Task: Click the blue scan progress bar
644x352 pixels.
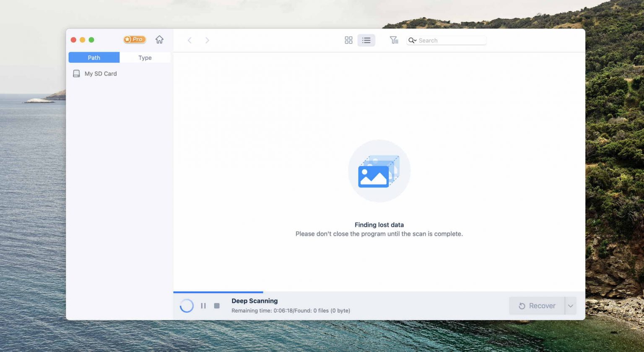Action: coord(218,292)
